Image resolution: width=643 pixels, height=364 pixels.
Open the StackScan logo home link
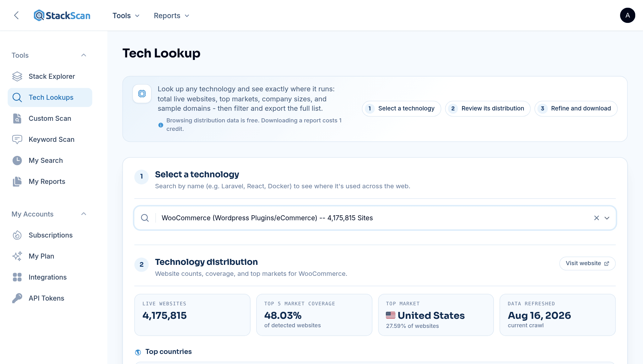(x=62, y=15)
